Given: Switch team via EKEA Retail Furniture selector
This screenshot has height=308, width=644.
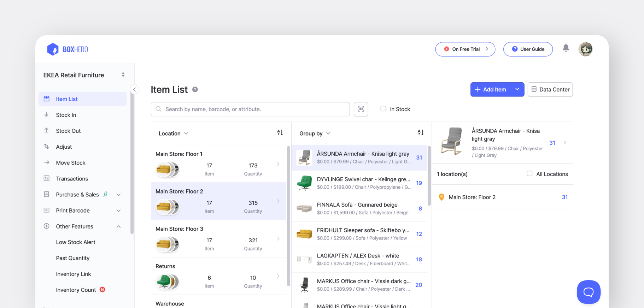Looking at the screenshot, I should click(x=84, y=75).
